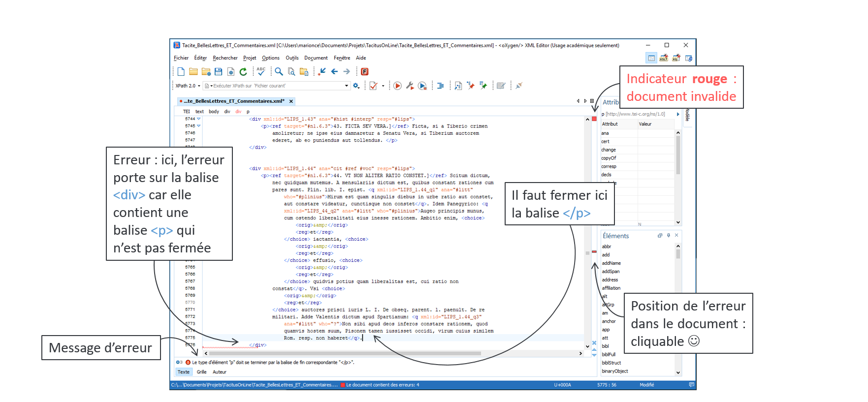Click the red-checkmark Validate icon
Viewport: 868px width, 402px height.
(x=374, y=86)
